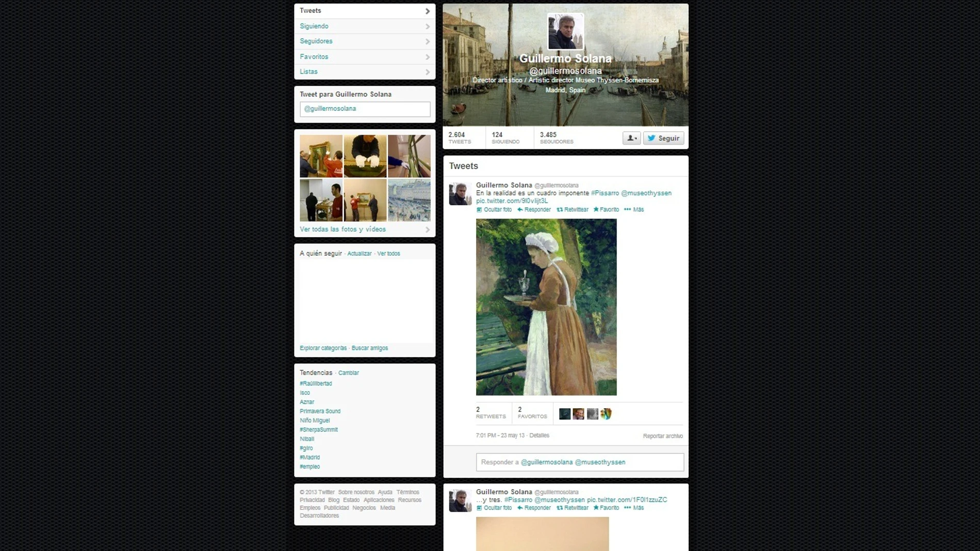This screenshot has height=551, width=980.
Task: Open the Pissarro maid painting image
Action: click(546, 307)
